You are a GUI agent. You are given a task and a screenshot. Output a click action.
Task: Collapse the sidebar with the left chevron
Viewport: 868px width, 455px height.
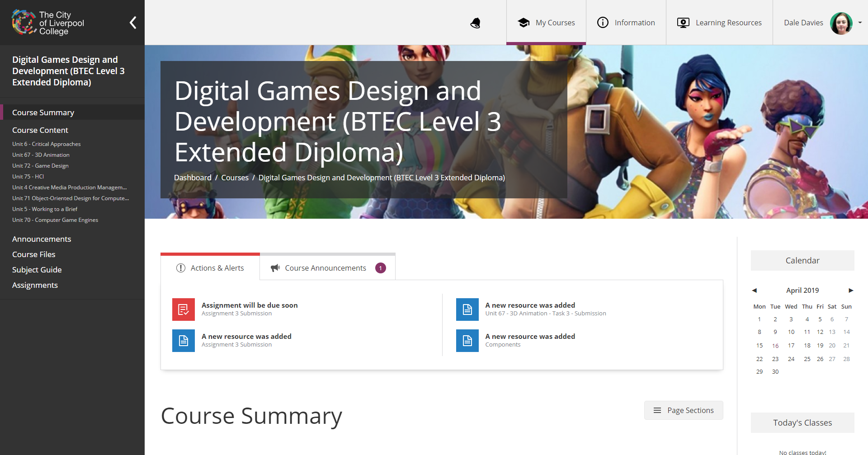[x=133, y=23]
